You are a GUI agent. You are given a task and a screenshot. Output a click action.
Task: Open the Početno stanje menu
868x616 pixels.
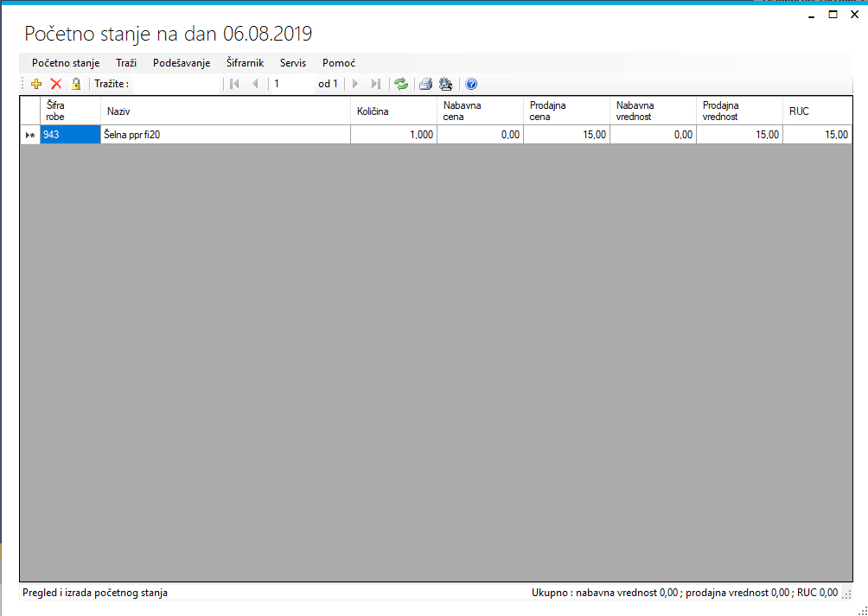click(66, 63)
